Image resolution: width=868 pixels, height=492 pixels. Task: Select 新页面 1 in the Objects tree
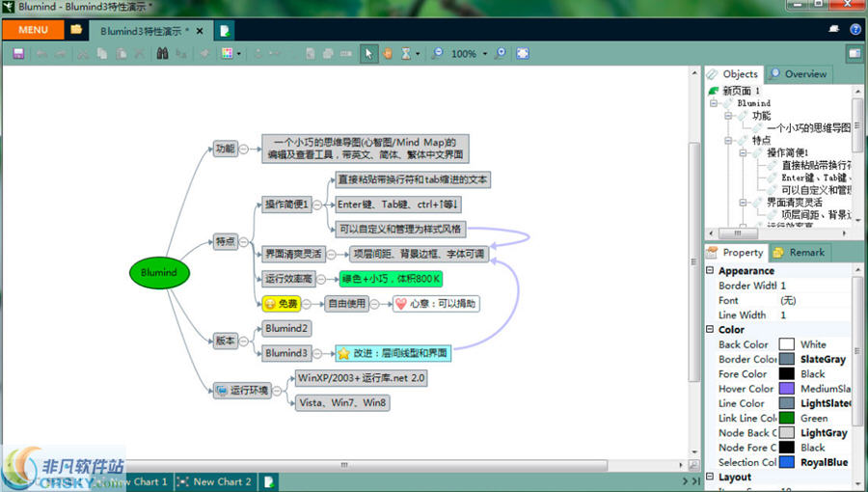742,91
